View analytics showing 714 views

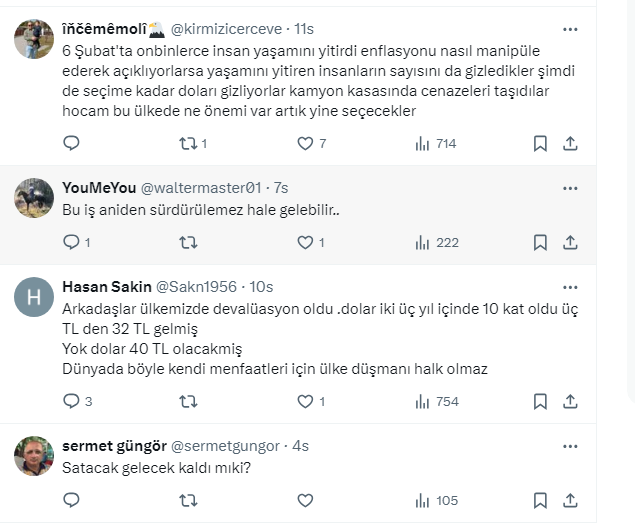(435, 144)
